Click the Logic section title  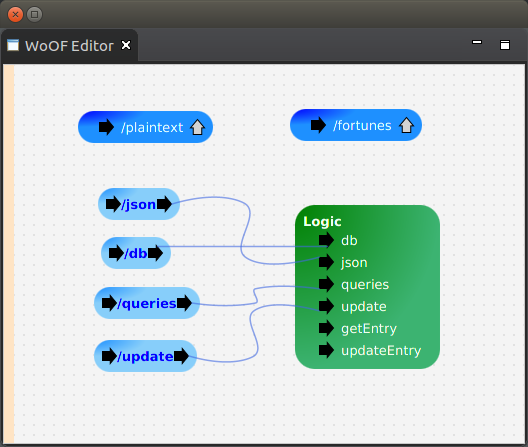point(322,222)
